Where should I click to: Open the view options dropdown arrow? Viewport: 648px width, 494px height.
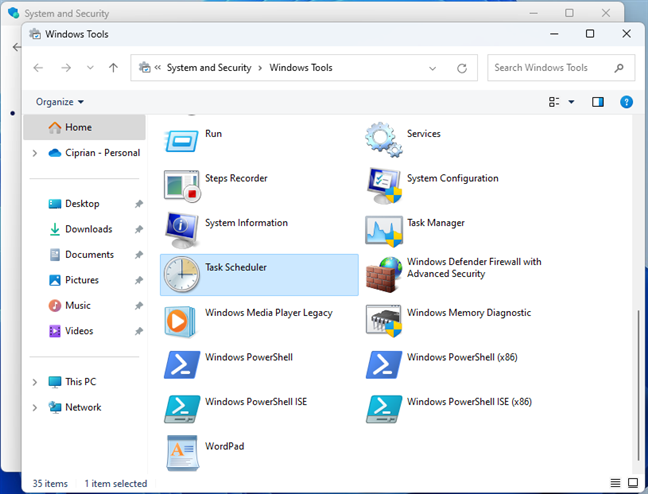[571, 102]
